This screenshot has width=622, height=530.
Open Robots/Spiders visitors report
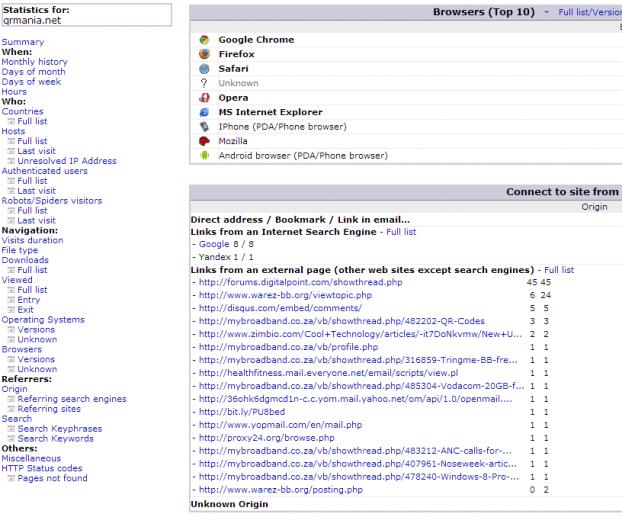[52, 201]
